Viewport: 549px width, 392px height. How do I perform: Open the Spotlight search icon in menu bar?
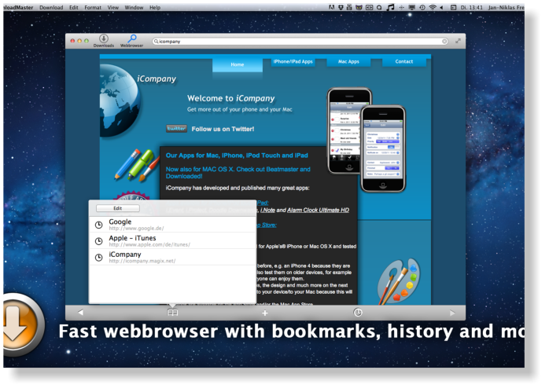[379, 7]
